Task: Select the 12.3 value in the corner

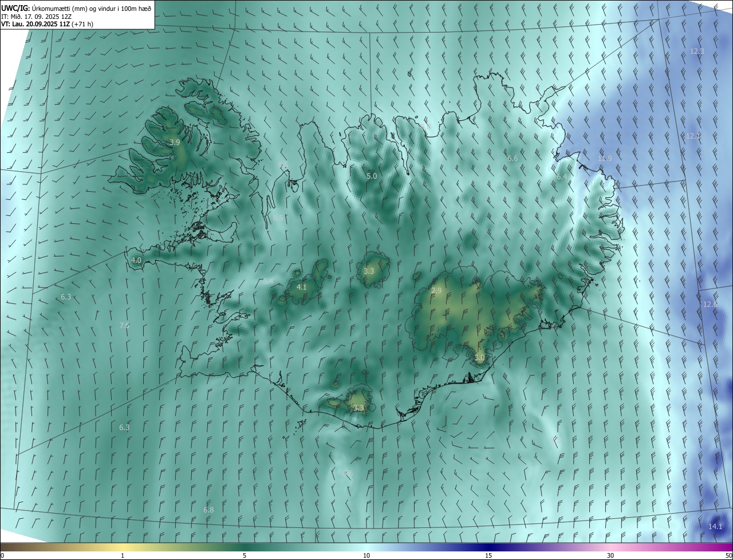Action: 697,51
